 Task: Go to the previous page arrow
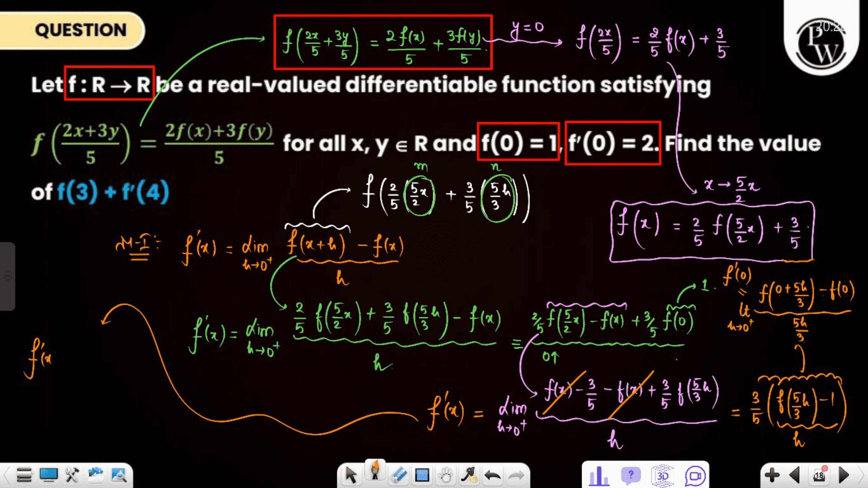(795, 476)
